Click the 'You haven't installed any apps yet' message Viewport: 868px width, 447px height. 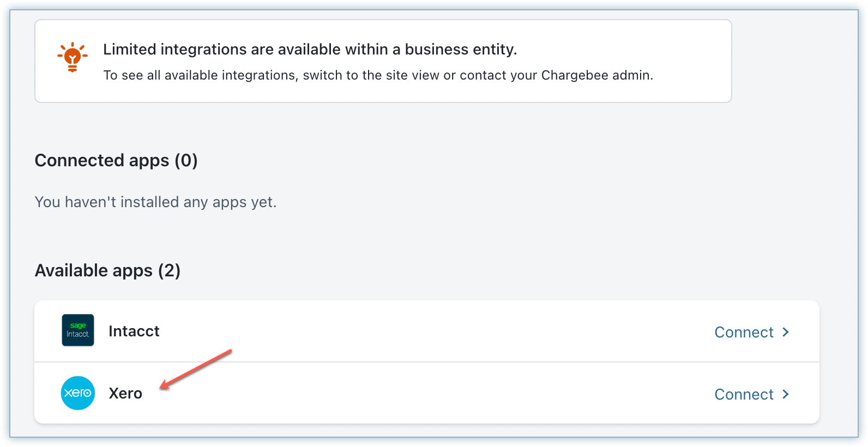tap(155, 202)
